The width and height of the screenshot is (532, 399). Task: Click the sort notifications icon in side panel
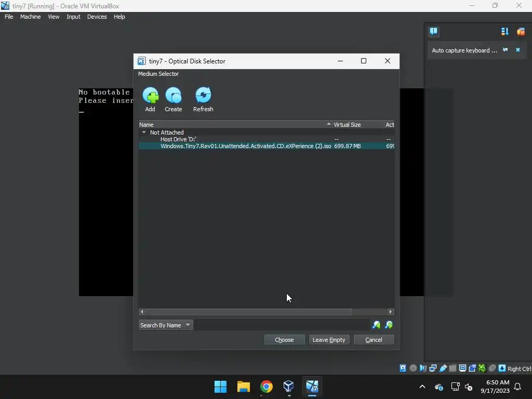[505, 32]
